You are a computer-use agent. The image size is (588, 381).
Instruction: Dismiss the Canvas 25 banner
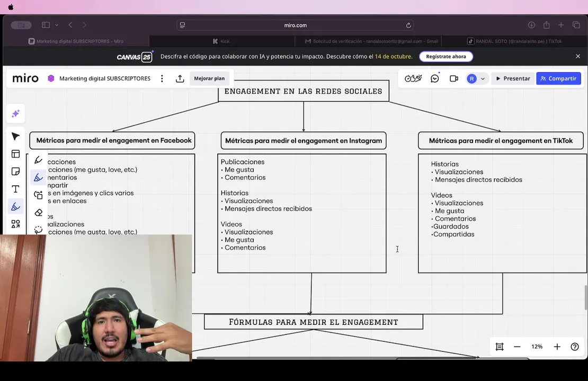pyautogui.click(x=578, y=56)
